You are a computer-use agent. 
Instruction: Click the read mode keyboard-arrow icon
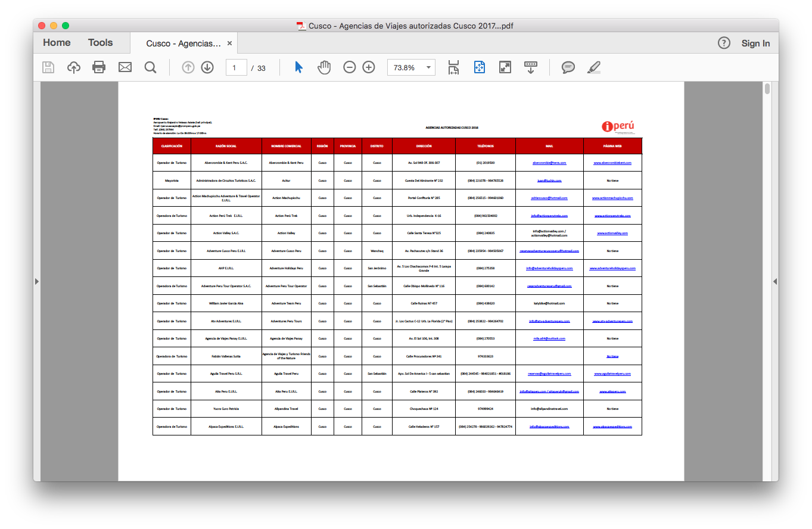click(530, 67)
